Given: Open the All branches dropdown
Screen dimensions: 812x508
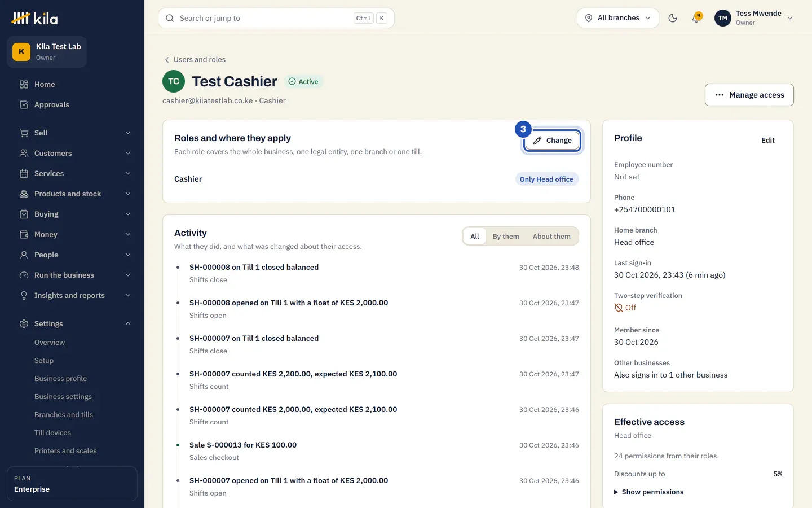Looking at the screenshot, I should point(618,18).
